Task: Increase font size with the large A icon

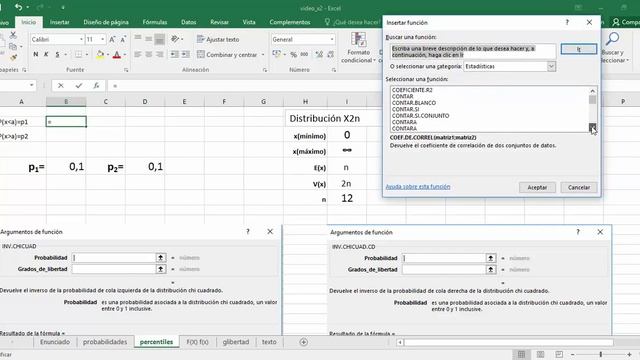Action: (x=112, y=39)
